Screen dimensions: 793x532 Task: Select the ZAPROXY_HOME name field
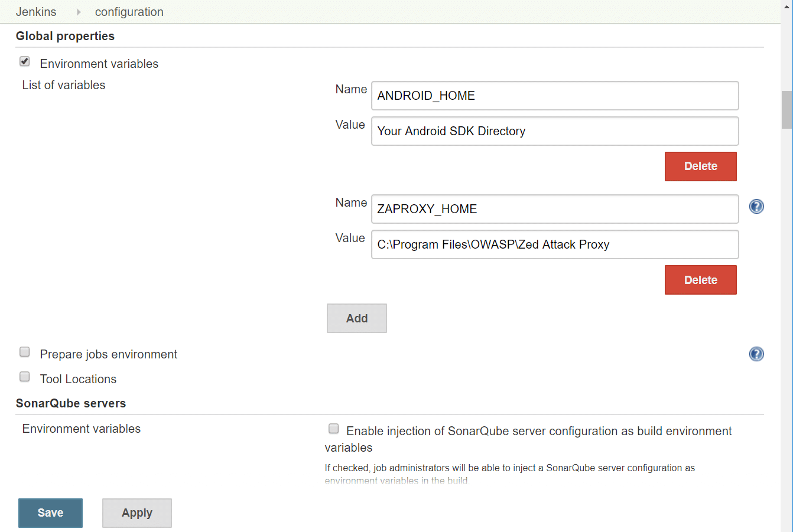click(554, 209)
